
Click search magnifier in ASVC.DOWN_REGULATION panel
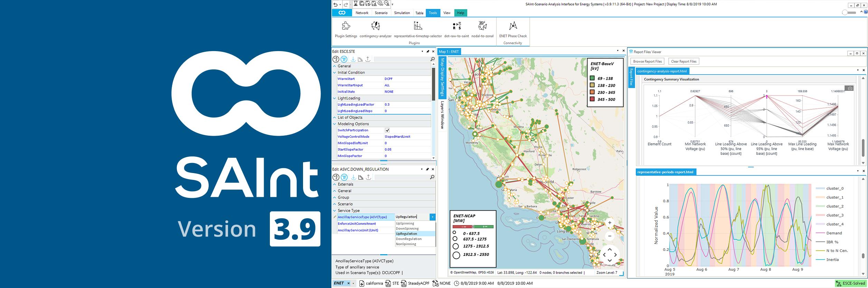432,177
